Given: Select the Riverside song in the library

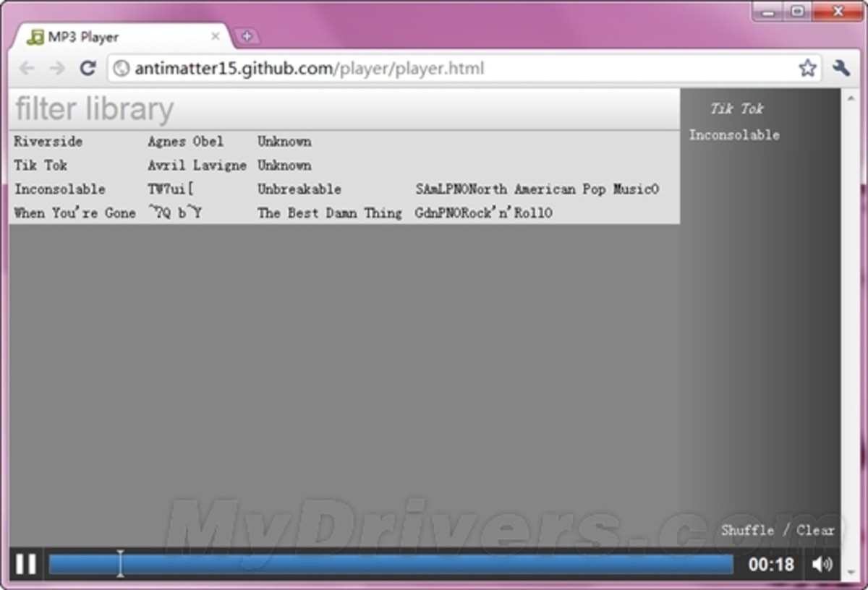Looking at the screenshot, I should click(48, 141).
